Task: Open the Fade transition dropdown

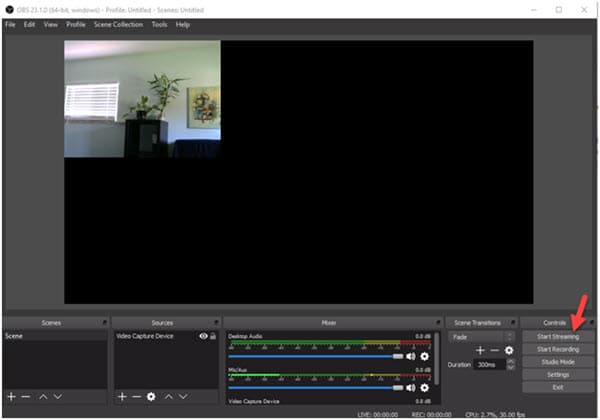Action: pos(481,337)
